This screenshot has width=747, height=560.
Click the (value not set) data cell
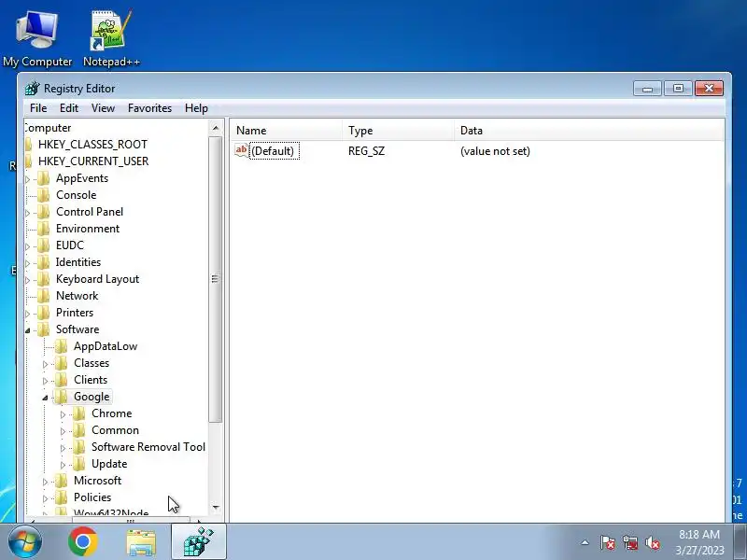click(495, 151)
